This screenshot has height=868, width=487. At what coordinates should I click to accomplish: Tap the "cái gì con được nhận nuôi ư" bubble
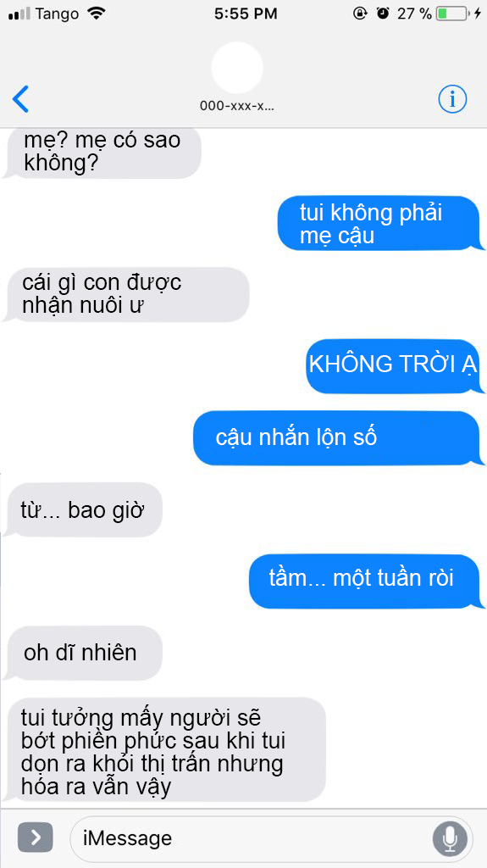[125, 294]
